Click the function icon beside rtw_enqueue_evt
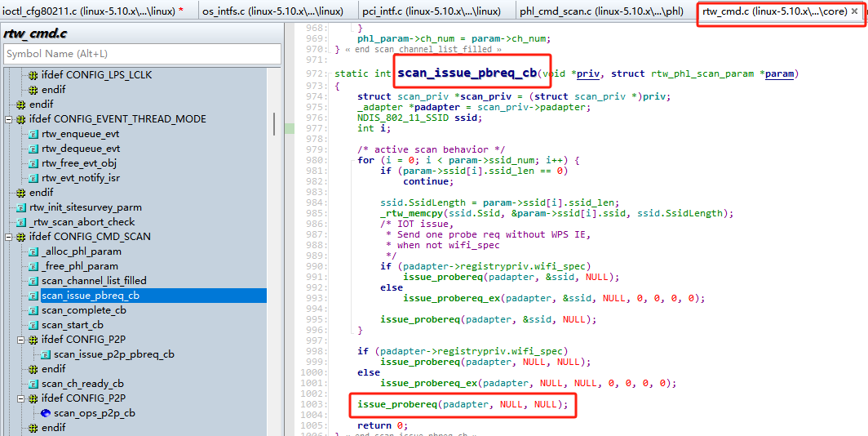 [33, 134]
